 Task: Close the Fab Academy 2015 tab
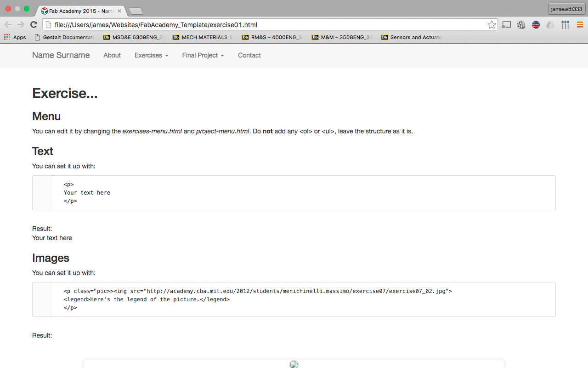tap(119, 11)
